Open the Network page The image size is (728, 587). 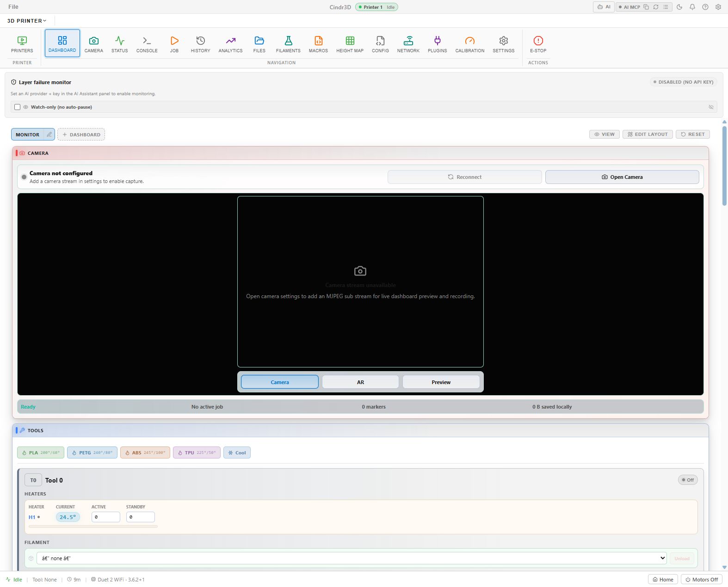(x=408, y=43)
